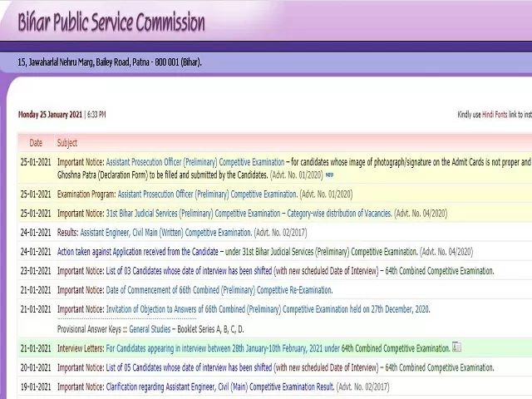Click the small icon after the Interview Letters notice
The width and height of the screenshot is (532, 399).
pos(457,347)
